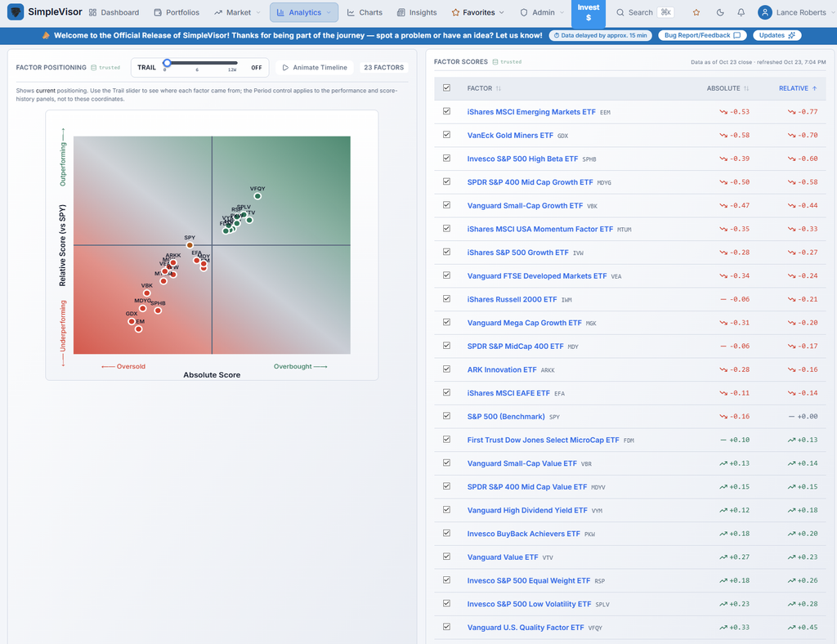This screenshot has height=644, width=837.
Task: Click the SimpleVisor shield logo
Action: pyautogui.click(x=15, y=11)
